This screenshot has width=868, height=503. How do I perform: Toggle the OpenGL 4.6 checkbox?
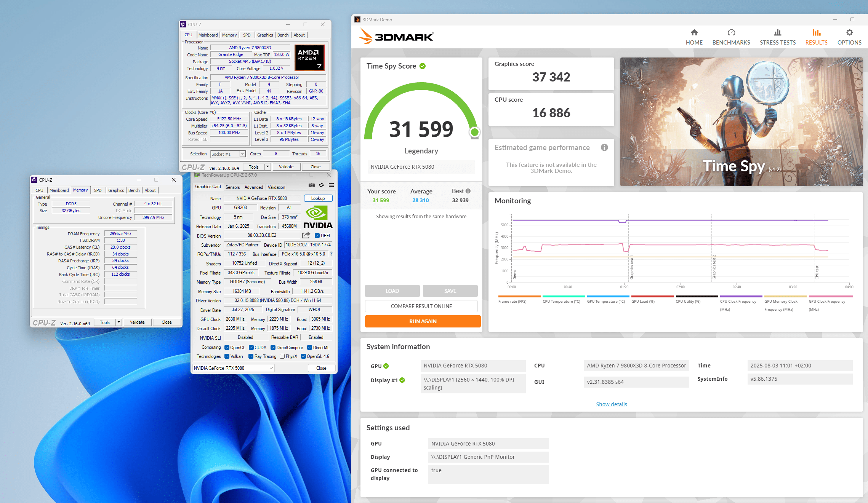coord(303,356)
